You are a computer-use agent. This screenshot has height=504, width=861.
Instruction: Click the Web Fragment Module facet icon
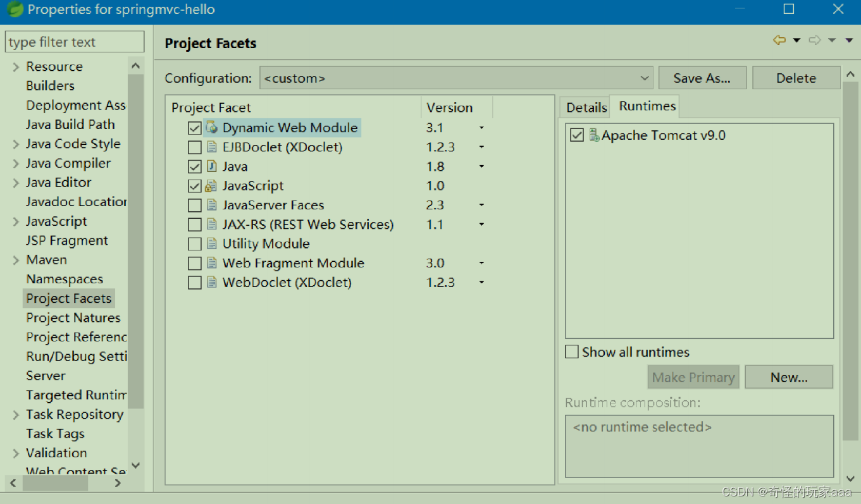(x=213, y=263)
